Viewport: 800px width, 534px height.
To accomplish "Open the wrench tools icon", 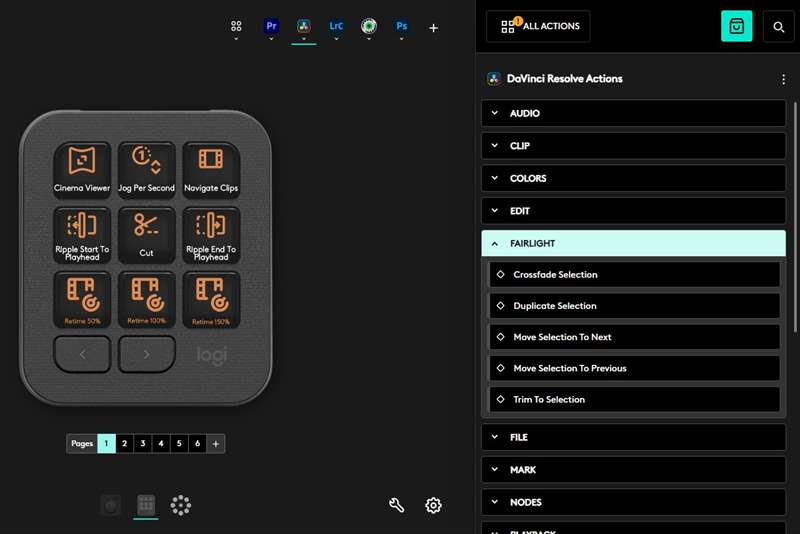I will click(x=396, y=505).
